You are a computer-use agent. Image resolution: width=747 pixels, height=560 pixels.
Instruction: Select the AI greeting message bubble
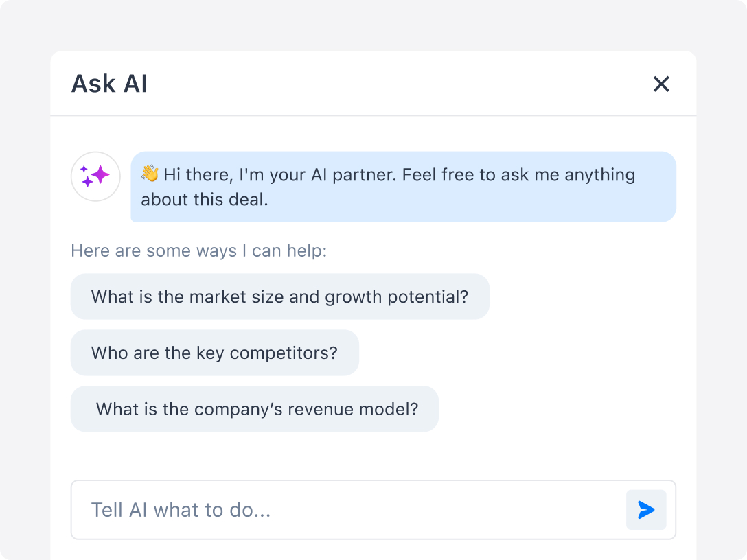[x=404, y=187]
